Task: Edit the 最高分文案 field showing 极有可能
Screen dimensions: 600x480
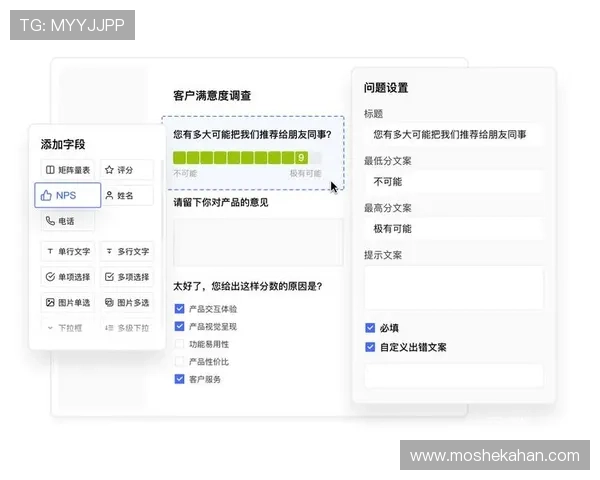Action: click(454, 229)
